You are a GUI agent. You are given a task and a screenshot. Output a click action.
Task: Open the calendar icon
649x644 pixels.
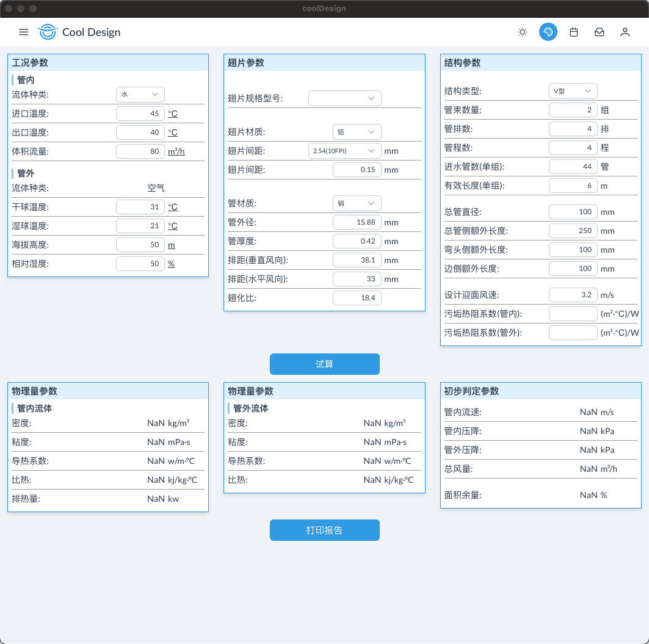(x=574, y=32)
